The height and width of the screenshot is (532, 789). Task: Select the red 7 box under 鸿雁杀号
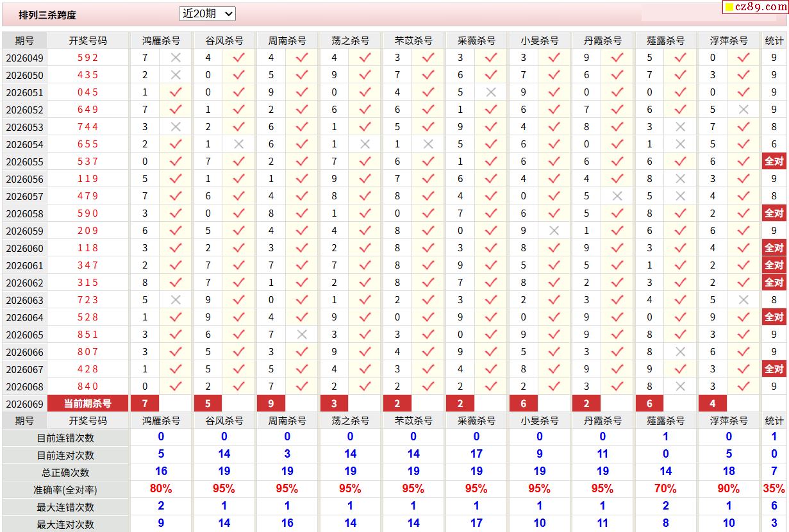click(x=145, y=403)
